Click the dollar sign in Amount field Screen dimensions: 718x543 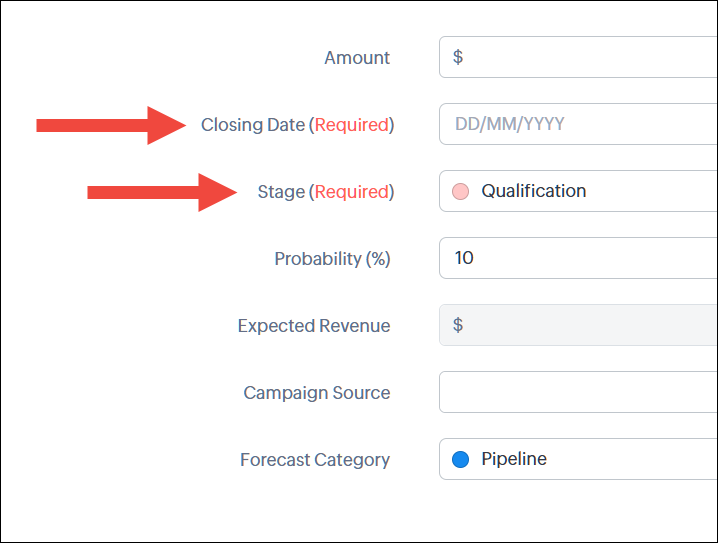pos(458,57)
